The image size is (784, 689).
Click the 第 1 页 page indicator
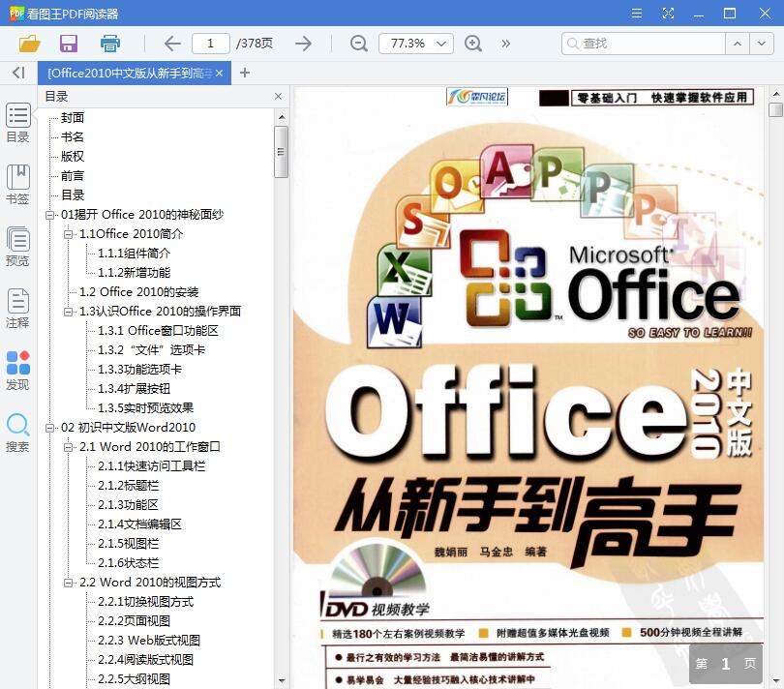click(726, 664)
